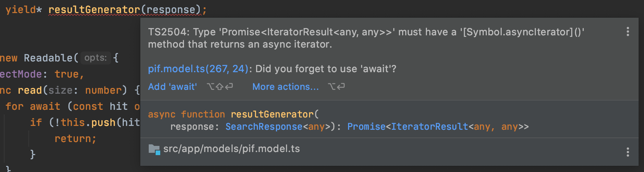Click the response argument in the code
This screenshot has height=172, width=644.
(171, 10)
